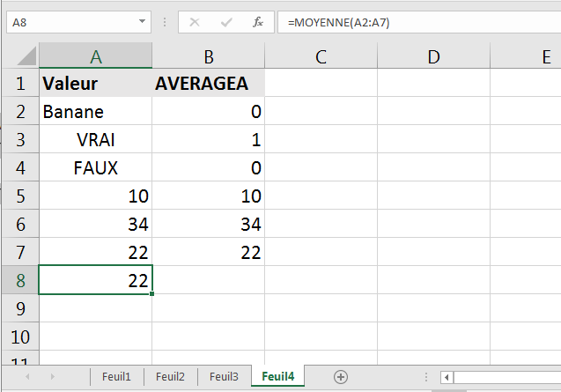Switch to the Feuil1 sheet tab
This screenshot has width=561, height=392.
pyautogui.click(x=116, y=377)
